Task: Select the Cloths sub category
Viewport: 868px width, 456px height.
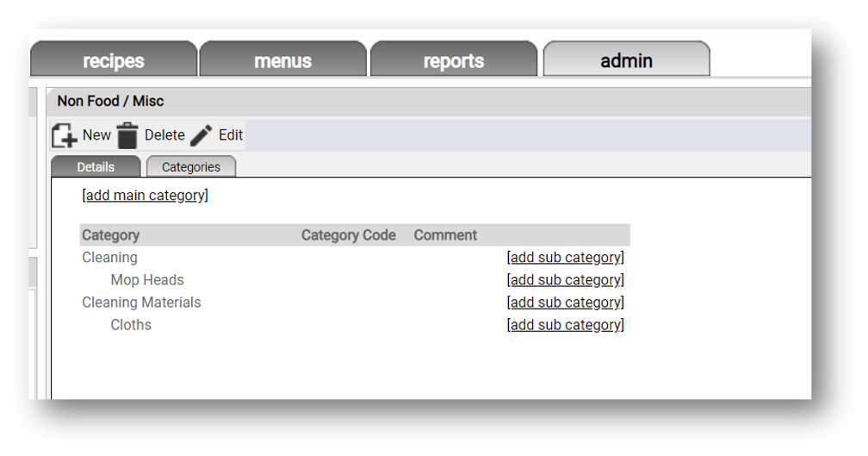Action: tap(131, 325)
